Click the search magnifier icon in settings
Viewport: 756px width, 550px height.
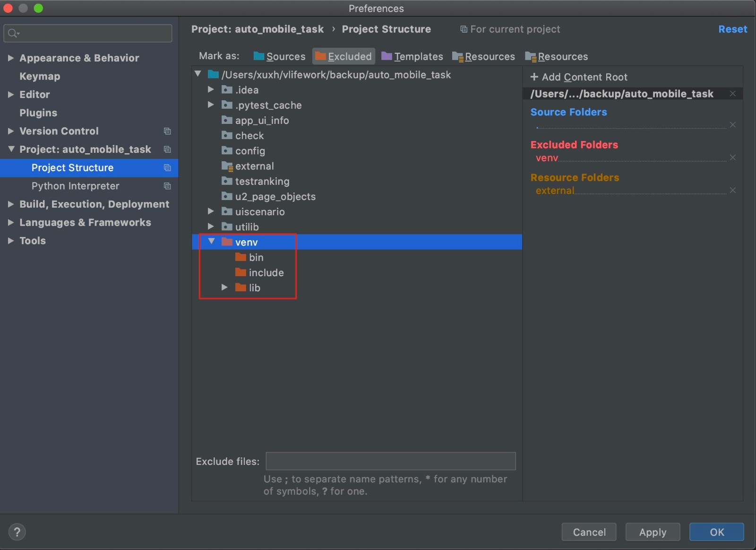point(13,33)
